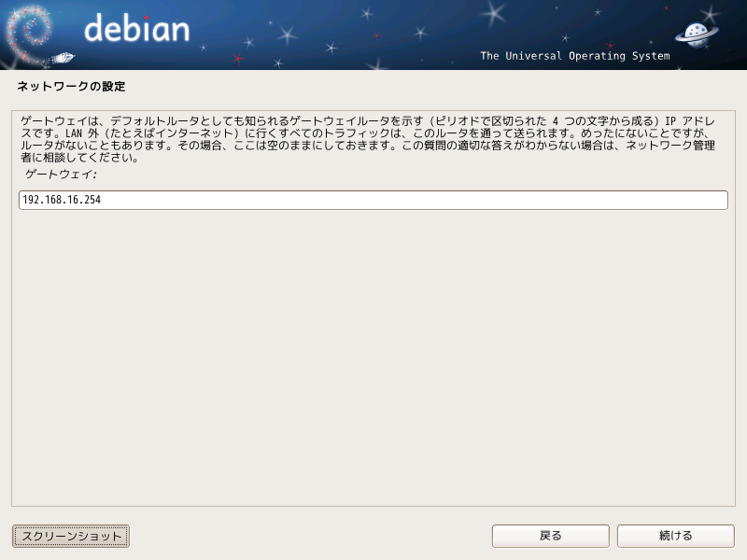Click empty area of the settings panel
Image resolution: width=747 pixels, height=560 pixels.
(x=373, y=357)
